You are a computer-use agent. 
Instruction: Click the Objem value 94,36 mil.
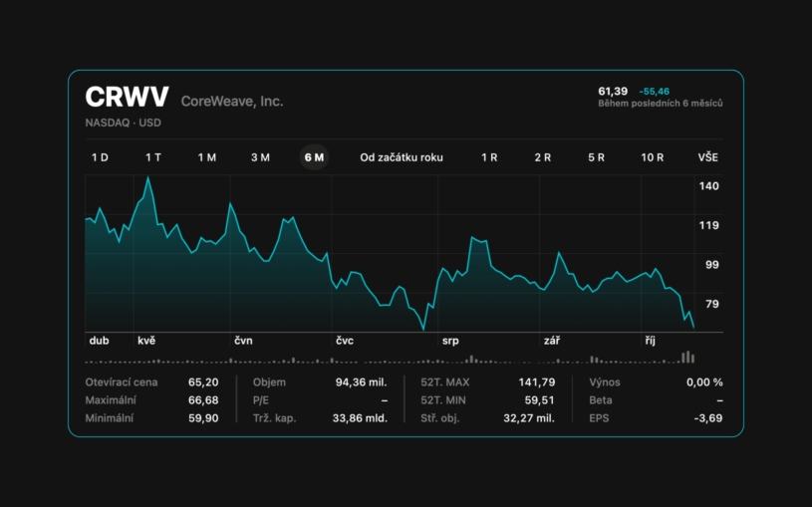coord(361,382)
